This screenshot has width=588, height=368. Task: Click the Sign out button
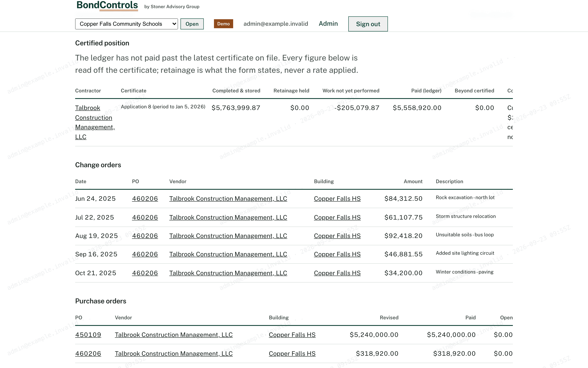coord(368,24)
